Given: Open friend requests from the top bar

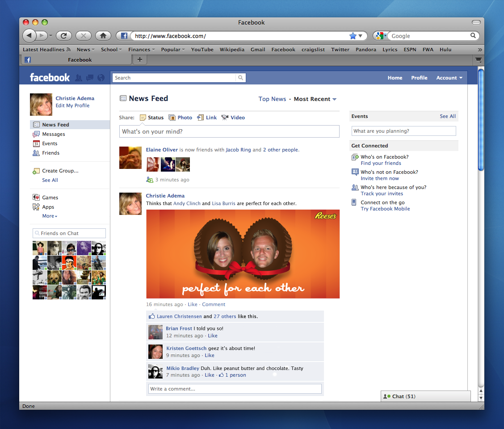Looking at the screenshot, I should (79, 77).
